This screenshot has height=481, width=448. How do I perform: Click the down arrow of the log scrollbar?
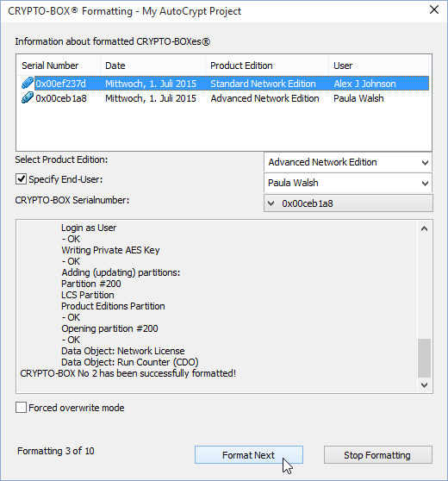pos(424,385)
